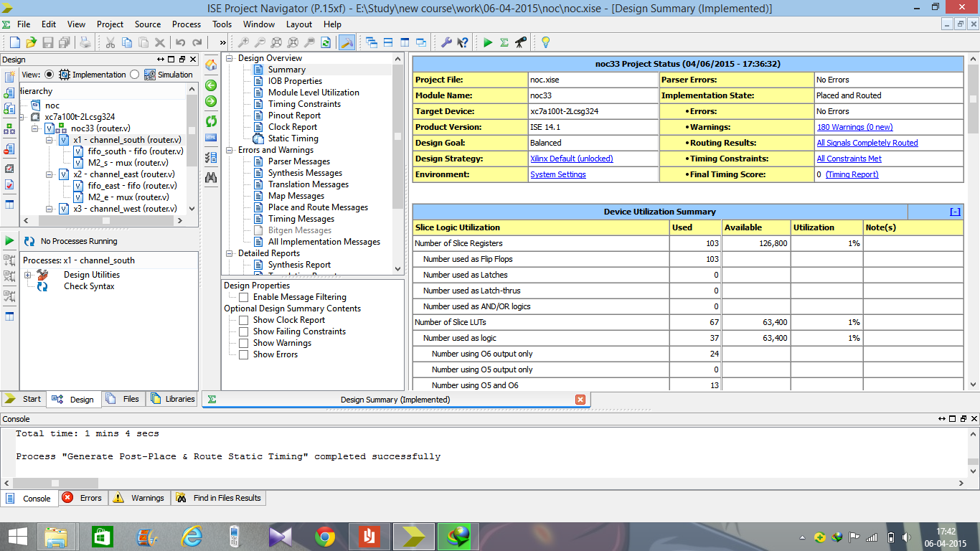The width and height of the screenshot is (980, 551).
Task: Open System Settings environment link
Action: (558, 174)
